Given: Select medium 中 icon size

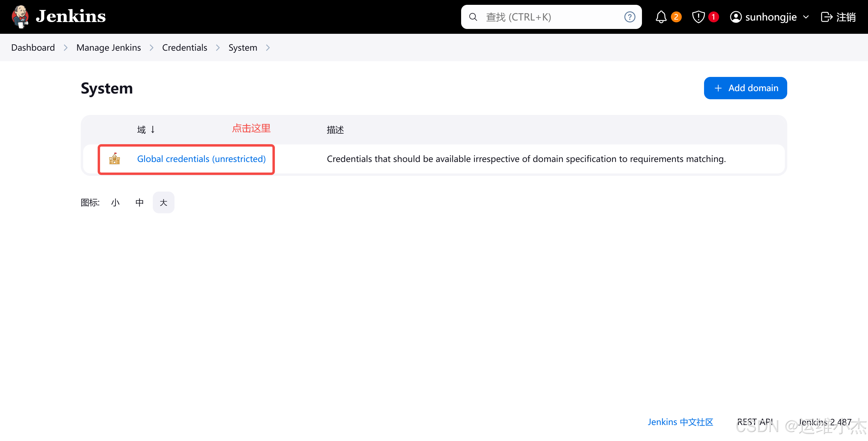Looking at the screenshot, I should point(140,203).
